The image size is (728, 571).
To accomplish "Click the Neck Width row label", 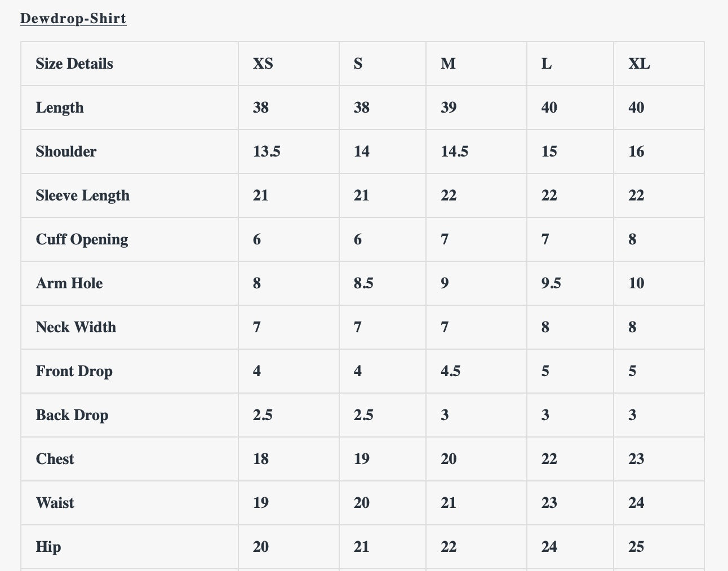I will 76,327.
